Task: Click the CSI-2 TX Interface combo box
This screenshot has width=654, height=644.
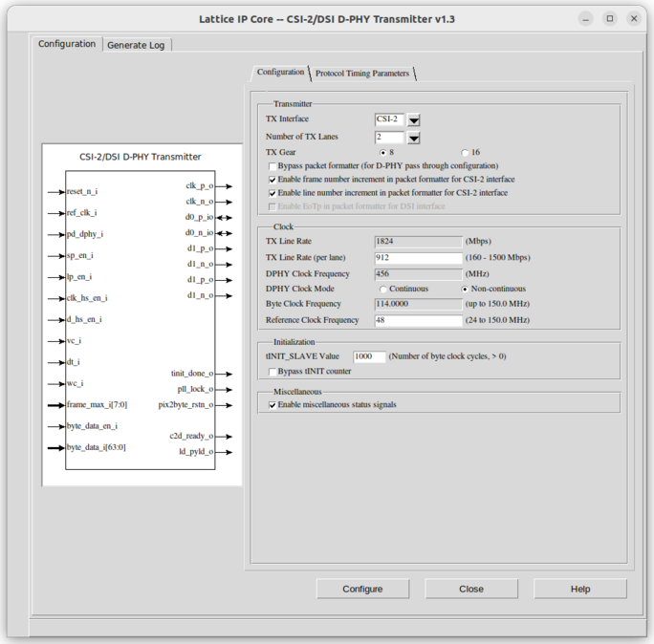Action: 389,120
